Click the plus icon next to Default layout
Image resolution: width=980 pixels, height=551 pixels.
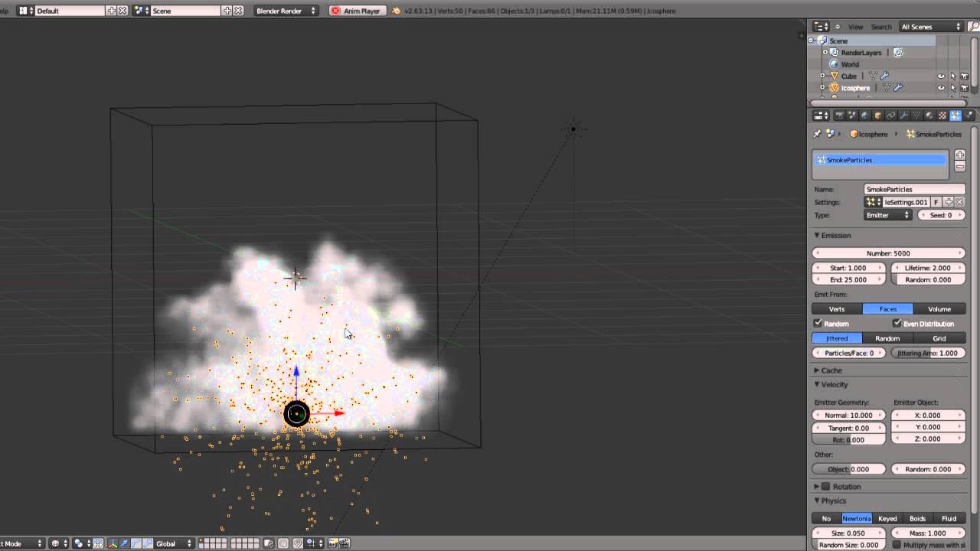112,11
